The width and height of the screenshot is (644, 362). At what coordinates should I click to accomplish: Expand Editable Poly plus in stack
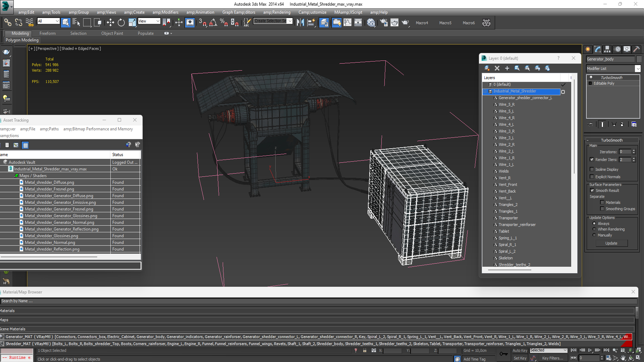(x=590, y=83)
